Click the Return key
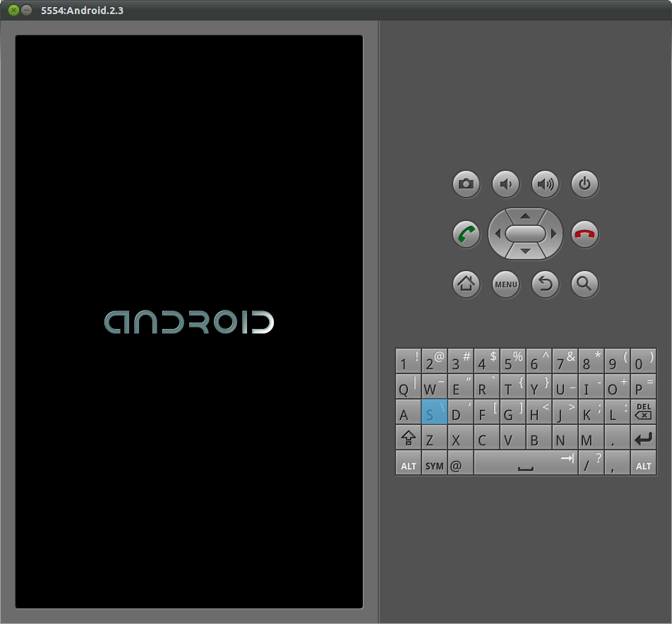This screenshot has width=672, height=624. 643,438
